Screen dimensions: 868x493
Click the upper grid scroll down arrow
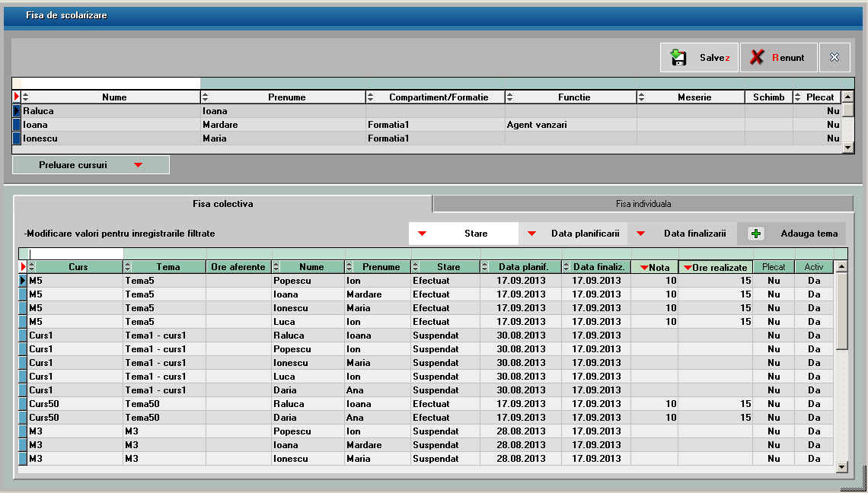(x=847, y=147)
